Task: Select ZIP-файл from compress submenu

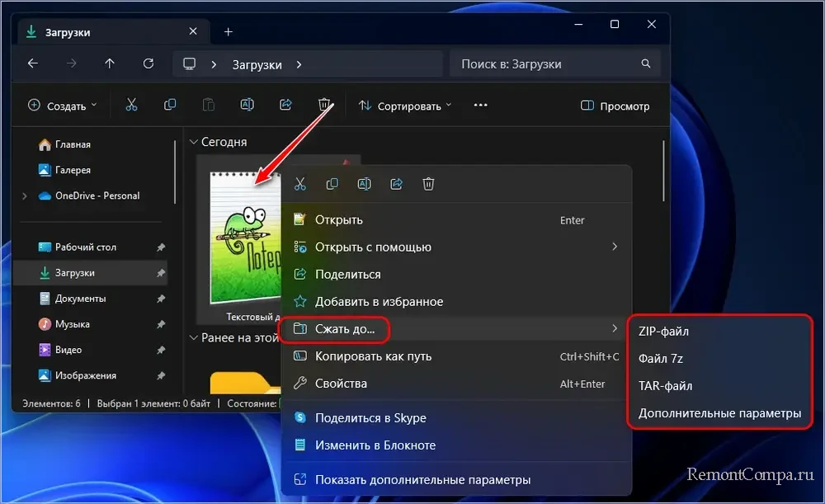Action: pos(663,331)
